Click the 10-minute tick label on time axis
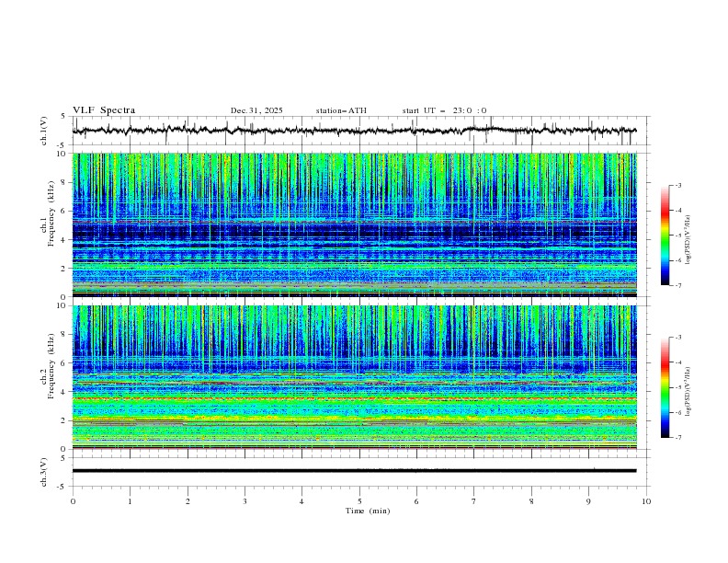This screenshot has height=563, width=728. click(646, 500)
